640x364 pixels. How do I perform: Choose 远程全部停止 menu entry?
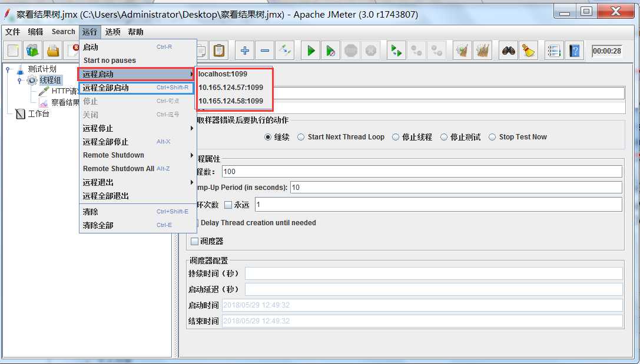pos(138,142)
